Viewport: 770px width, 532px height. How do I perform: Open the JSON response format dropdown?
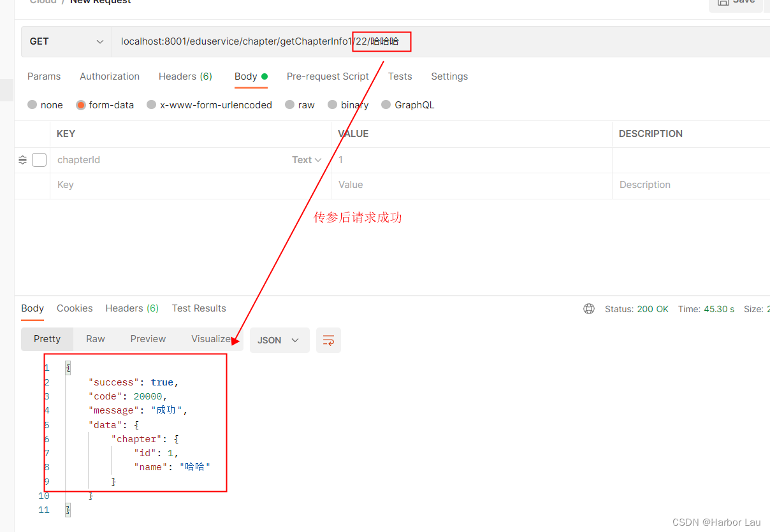[279, 340]
